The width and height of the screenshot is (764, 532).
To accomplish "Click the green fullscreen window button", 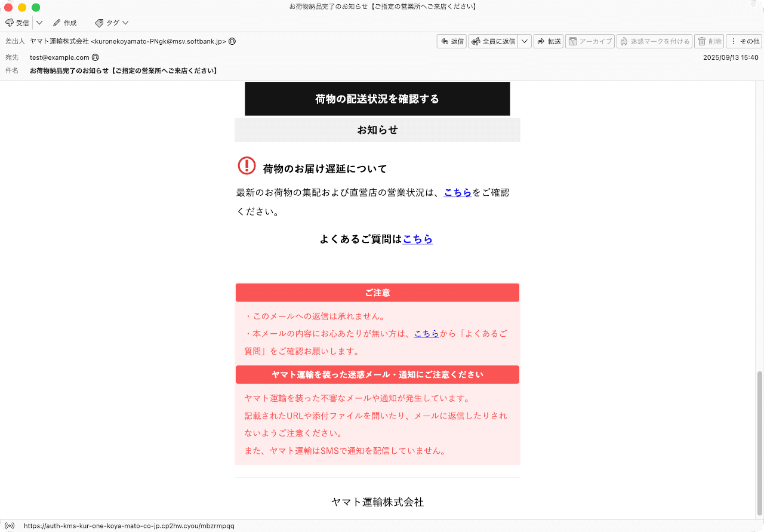I will point(36,7).
